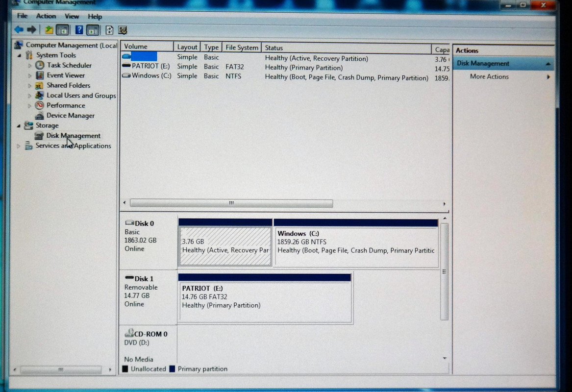Click Show/Hide Action Pane toolbar icon

coord(93,30)
